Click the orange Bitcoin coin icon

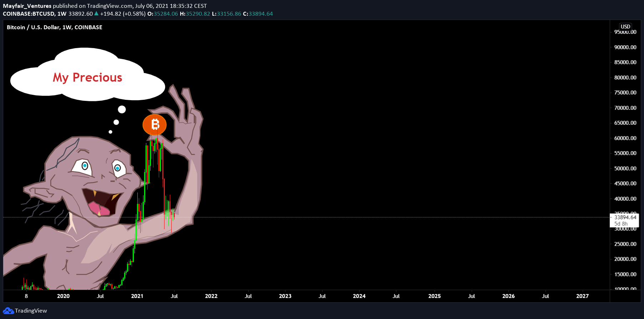coord(154,125)
